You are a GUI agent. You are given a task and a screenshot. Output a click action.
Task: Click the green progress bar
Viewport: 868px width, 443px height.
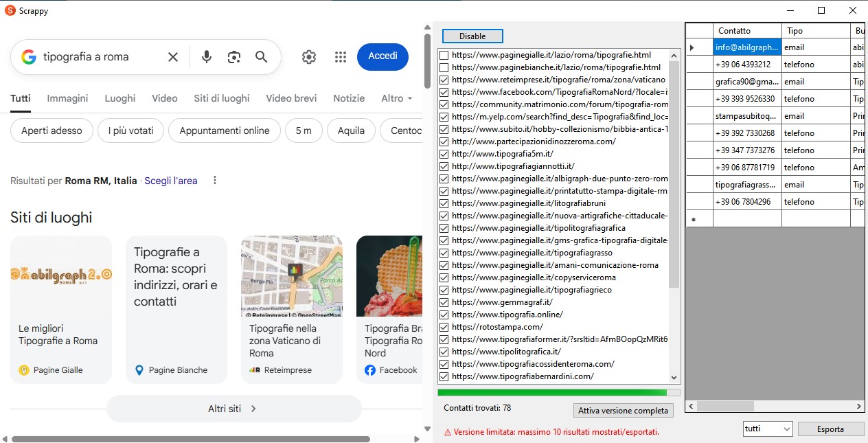coord(556,391)
